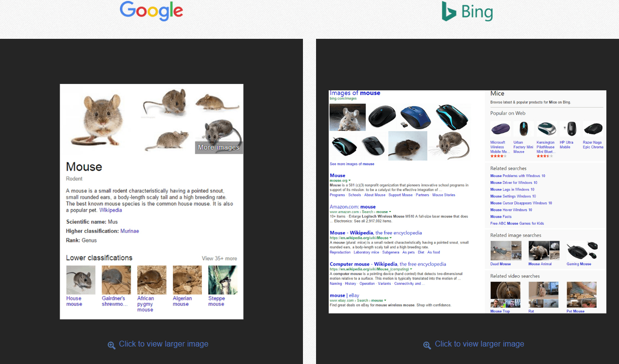Open the mouse | eBay result

coord(344,295)
